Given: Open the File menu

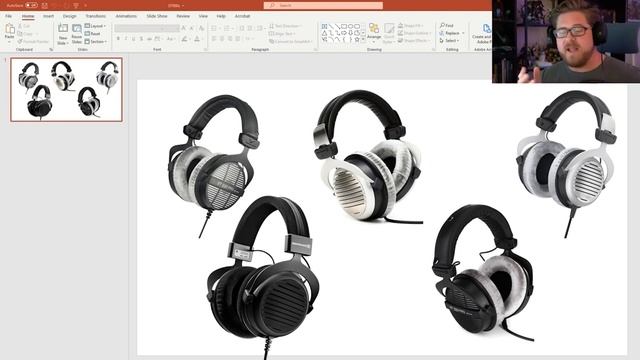Looking at the screenshot, I should 9,16.
